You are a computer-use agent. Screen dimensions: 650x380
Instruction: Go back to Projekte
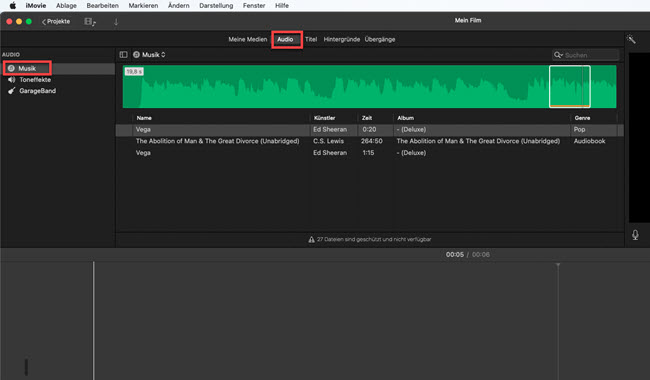pos(56,22)
